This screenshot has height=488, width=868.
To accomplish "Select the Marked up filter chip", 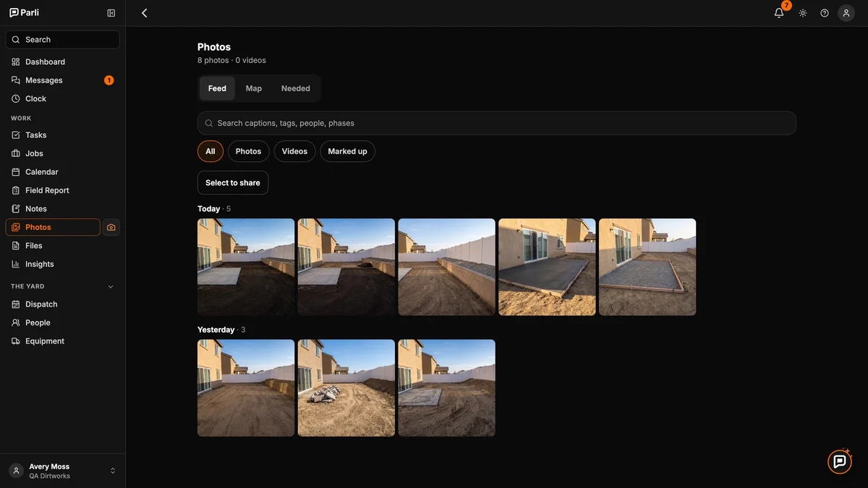I will coord(348,151).
